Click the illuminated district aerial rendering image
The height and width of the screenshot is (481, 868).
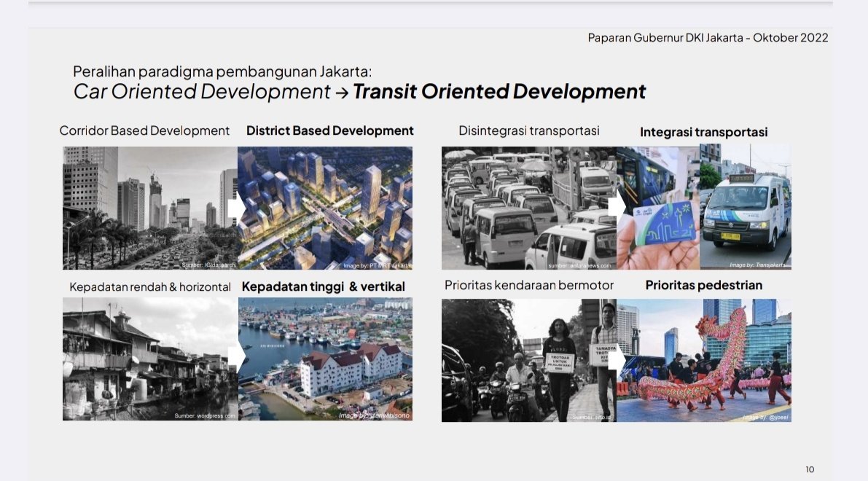[325, 208]
